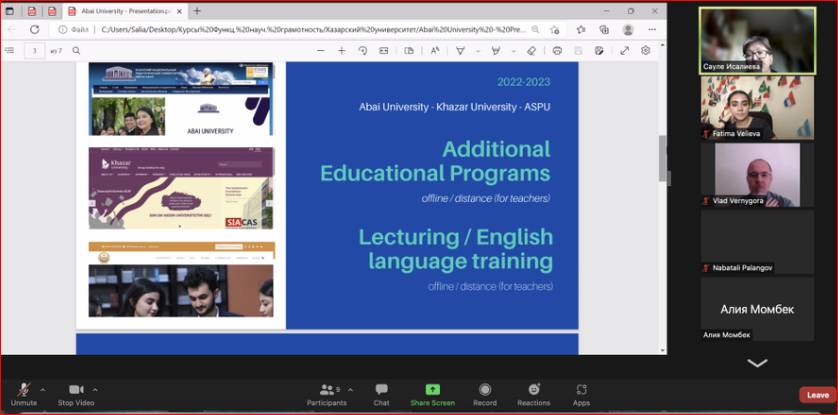The width and height of the screenshot is (838, 415).
Task: Open video options arrow next to Stop Video
Action: pos(95,389)
